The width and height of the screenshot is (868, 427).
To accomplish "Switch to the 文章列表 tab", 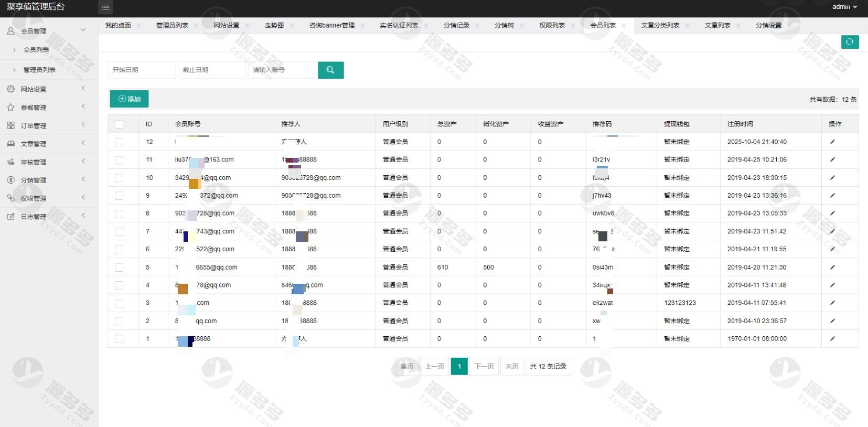I will coord(717,25).
